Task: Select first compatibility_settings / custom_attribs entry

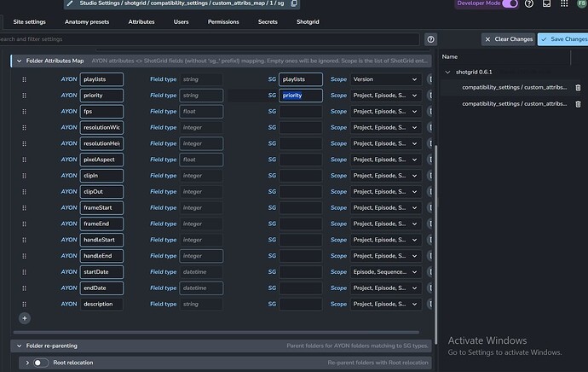Action: pyautogui.click(x=514, y=88)
